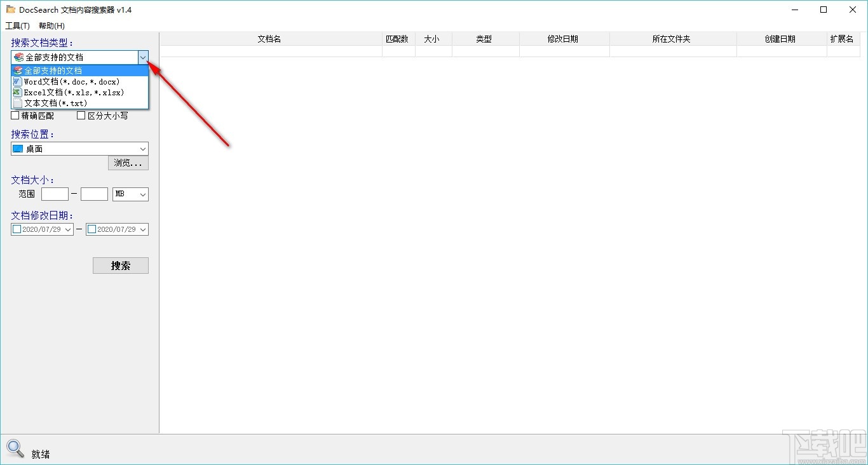The image size is (868, 465).
Task: Enable the 精确匹配 checkbox
Action: (14, 115)
